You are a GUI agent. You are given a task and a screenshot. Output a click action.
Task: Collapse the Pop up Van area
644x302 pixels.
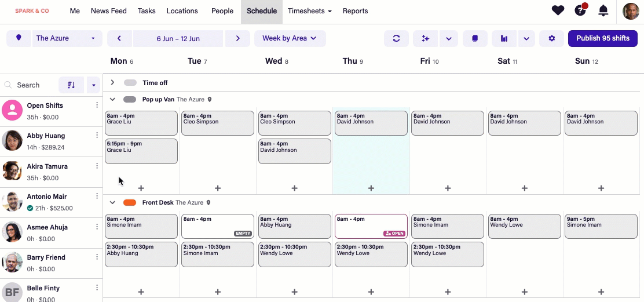(113, 100)
